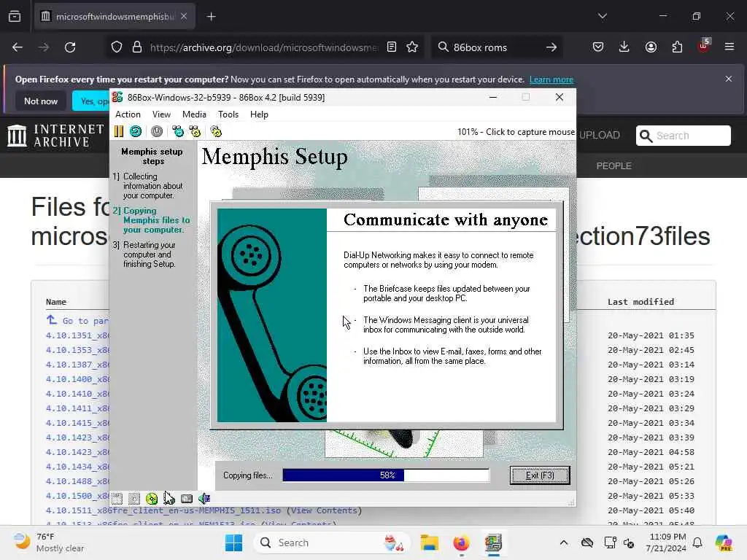The image size is (747, 560).
Task: Click the Not now button
Action: [41, 101]
